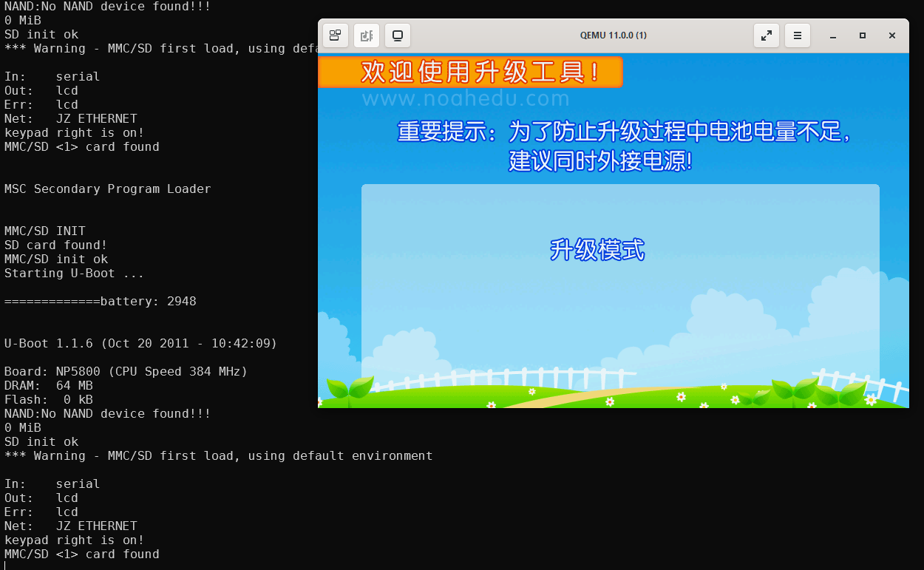924x570 pixels.
Task: Click the orange 欢迎使用升级工具 banner
Action: pyautogui.click(x=470, y=72)
